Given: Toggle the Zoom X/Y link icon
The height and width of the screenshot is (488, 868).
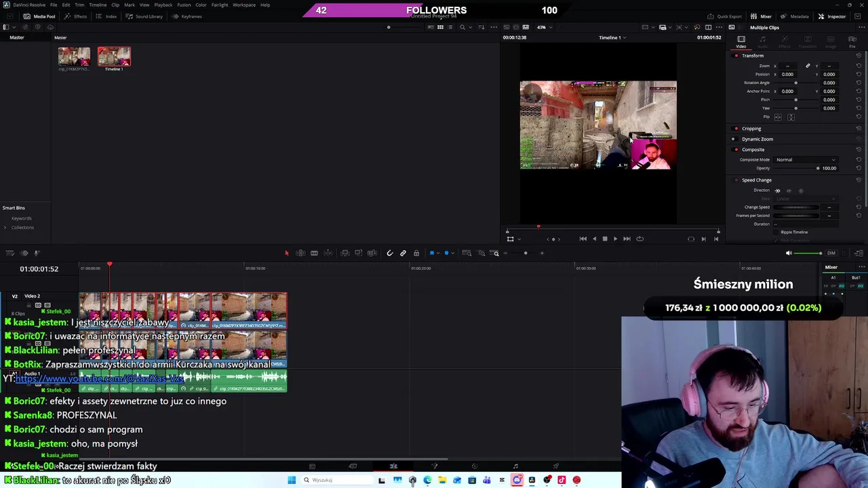Looking at the screenshot, I should (x=808, y=66).
